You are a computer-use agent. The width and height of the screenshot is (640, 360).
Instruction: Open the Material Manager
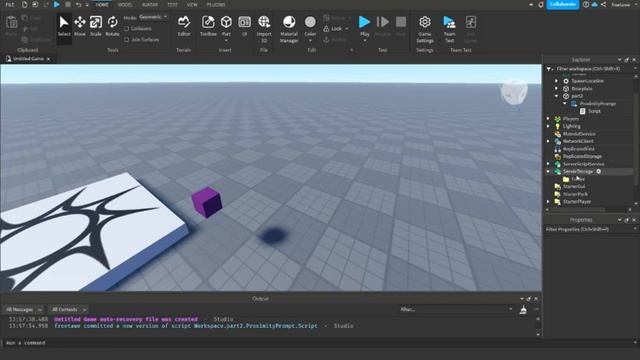coord(289,29)
